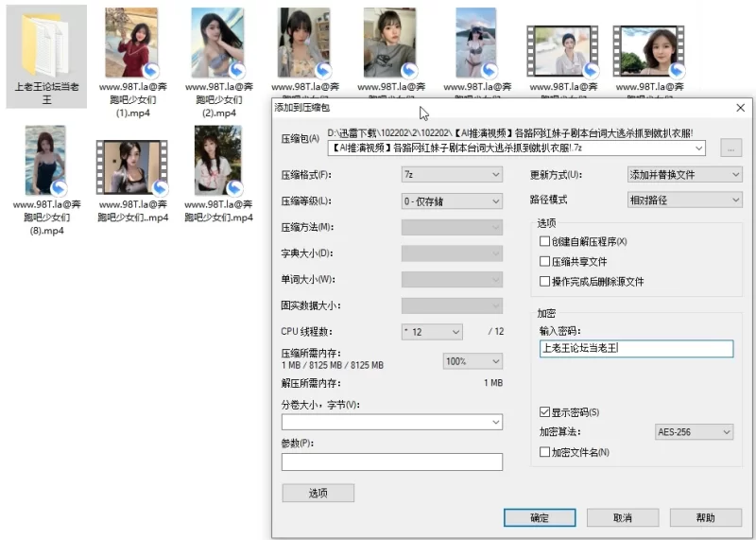Open the 路径模式 dropdown
This screenshot has height=540, width=756.
point(685,200)
